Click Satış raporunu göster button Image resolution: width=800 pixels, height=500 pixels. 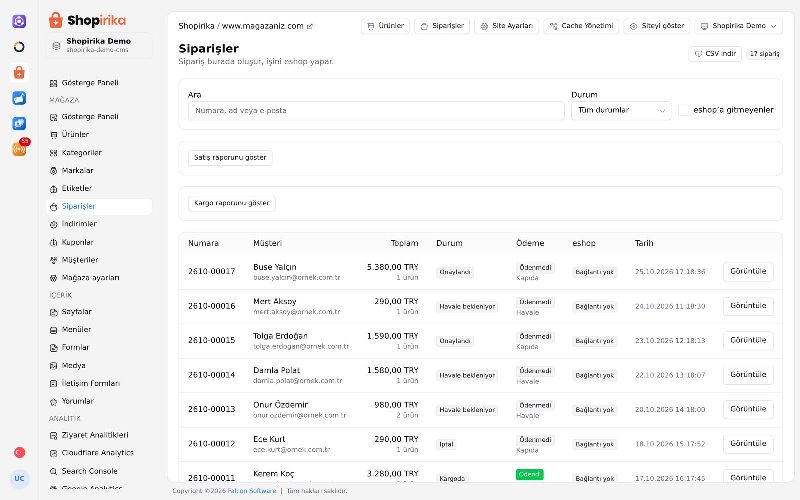tap(230, 158)
